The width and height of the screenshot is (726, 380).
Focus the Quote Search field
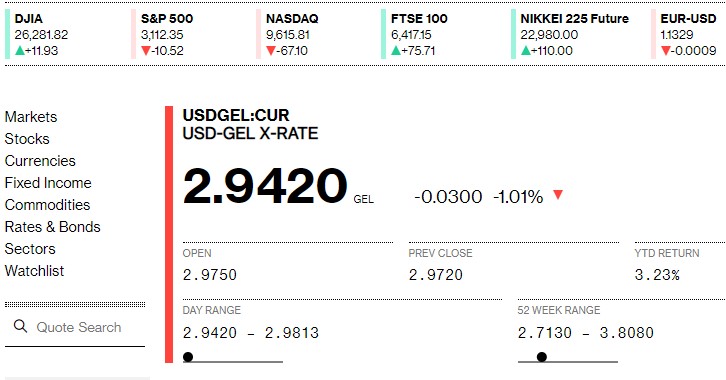tap(75, 328)
